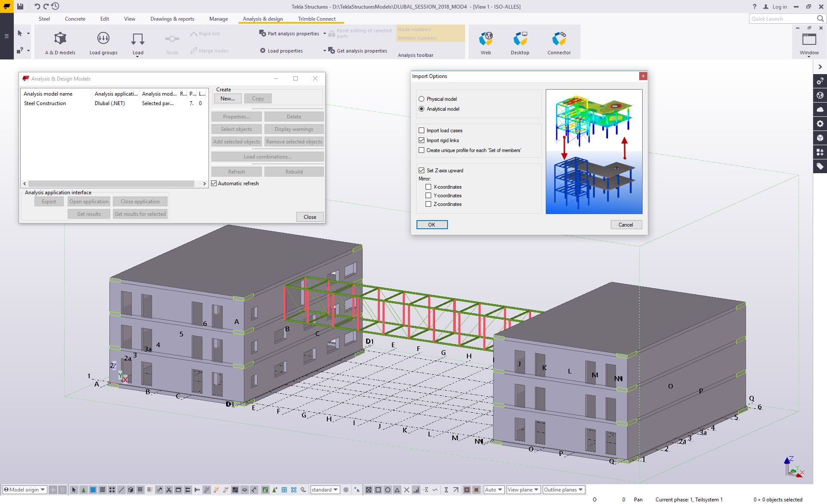Click Steel Construction analysis model entry

tap(46, 103)
